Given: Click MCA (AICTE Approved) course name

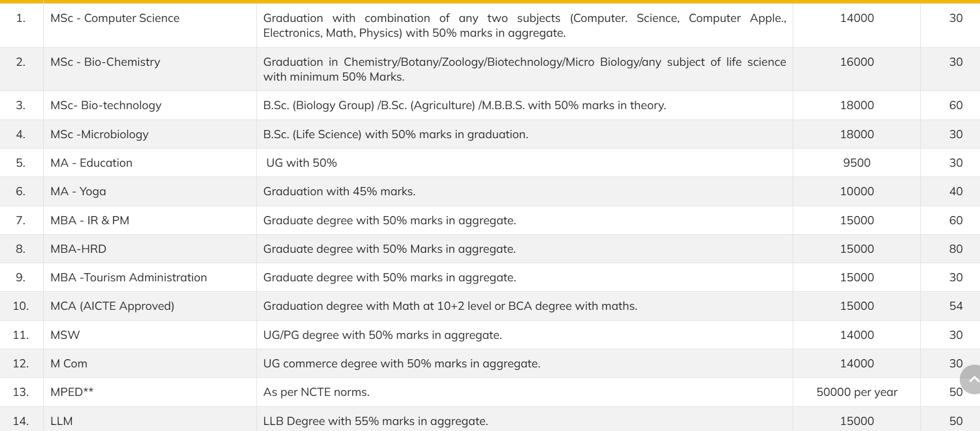Looking at the screenshot, I should click(112, 306).
